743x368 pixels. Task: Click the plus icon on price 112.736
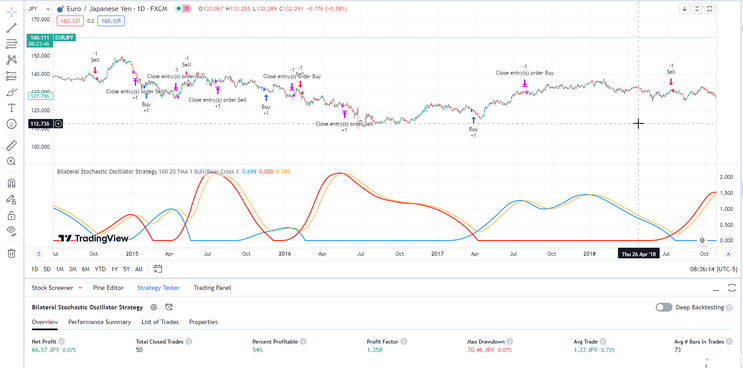(x=58, y=124)
